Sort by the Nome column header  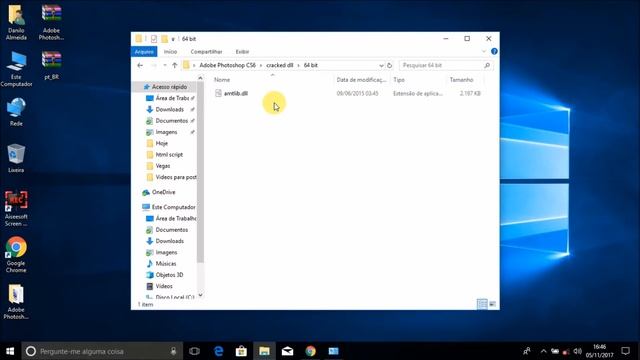pyautogui.click(x=222, y=80)
